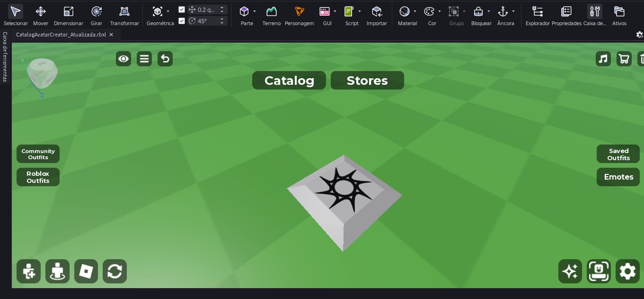644x299 pixels.
Task: Click the rotation snap 45° field
Action: tap(207, 21)
